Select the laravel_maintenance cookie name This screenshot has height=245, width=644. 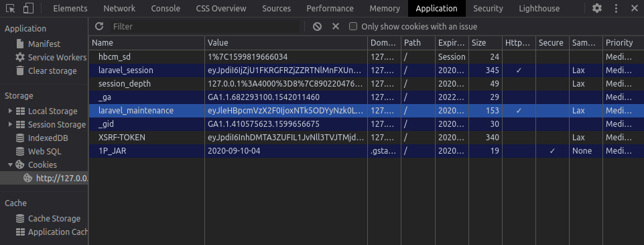(136, 111)
